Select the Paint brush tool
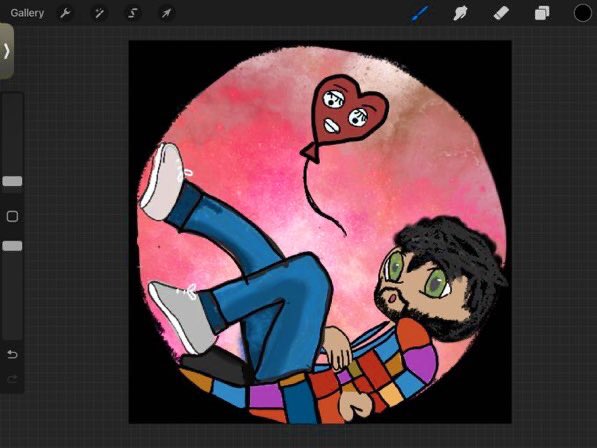597x448 pixels. point(421,14)
